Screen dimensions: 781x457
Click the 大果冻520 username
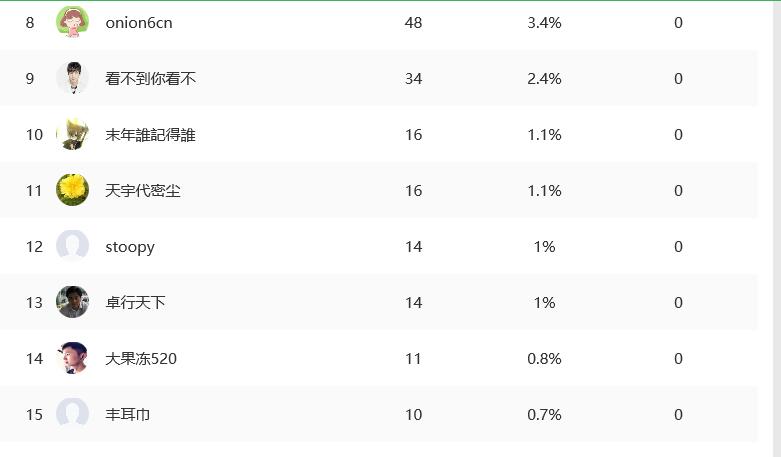click(141, 359)
